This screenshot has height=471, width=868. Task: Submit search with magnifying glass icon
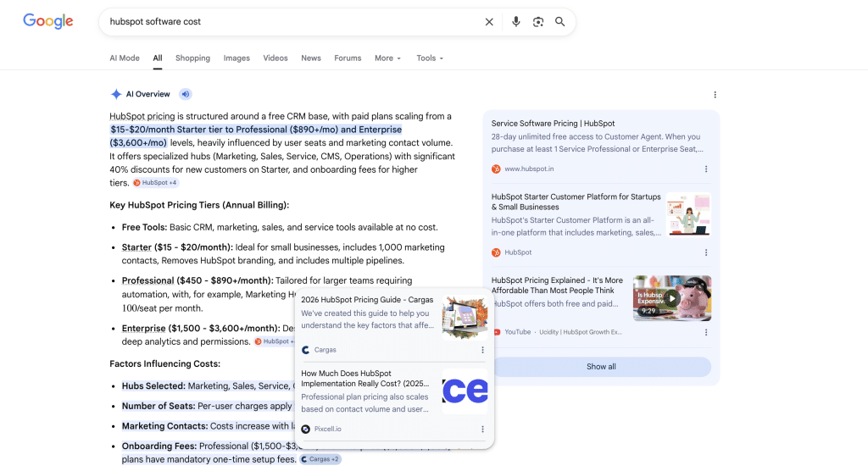click(559, 21)
